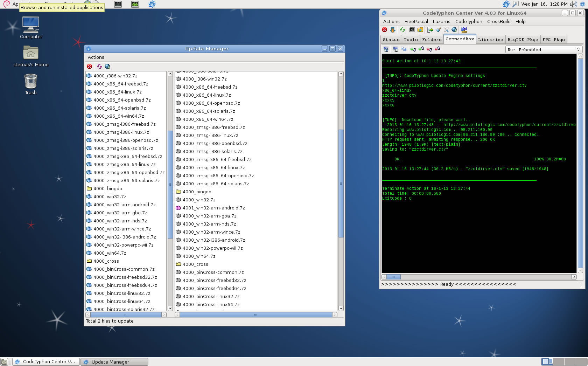Switch to the Tools tab
The image size is (588, 366).
click(x=411, y=40)
